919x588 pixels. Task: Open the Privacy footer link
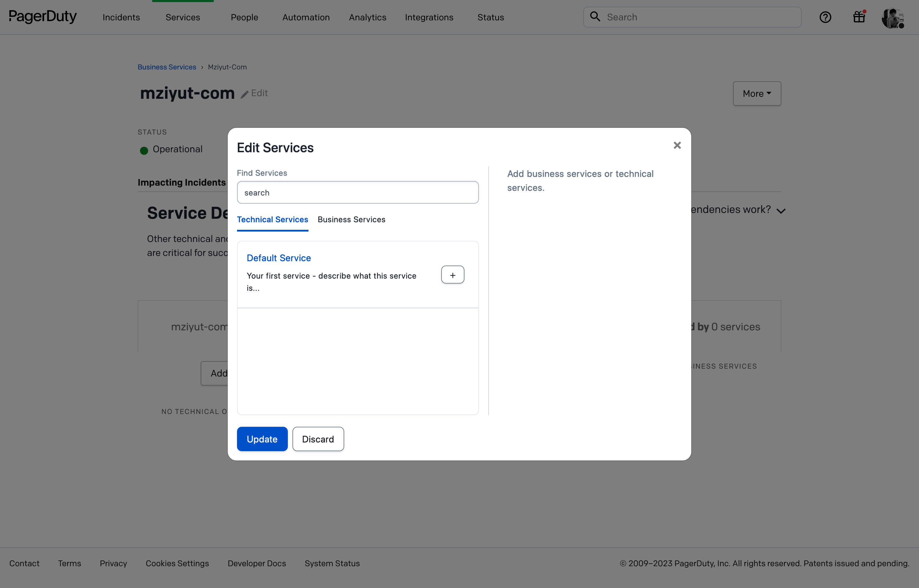tap(113, 563)
